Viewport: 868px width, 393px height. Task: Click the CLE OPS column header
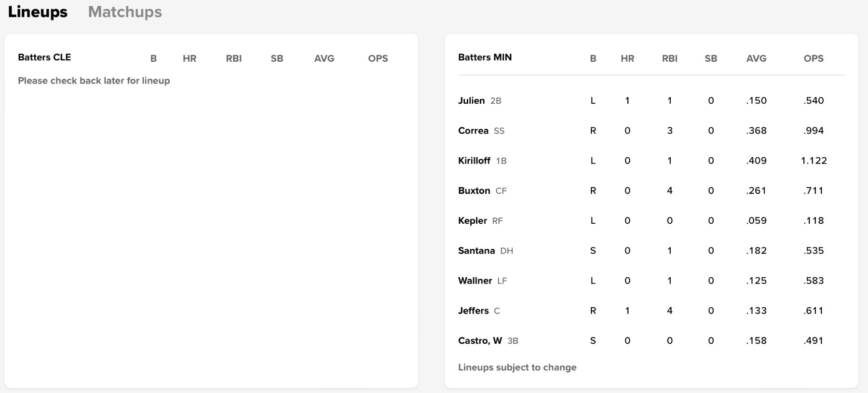[x=378, y=58]
